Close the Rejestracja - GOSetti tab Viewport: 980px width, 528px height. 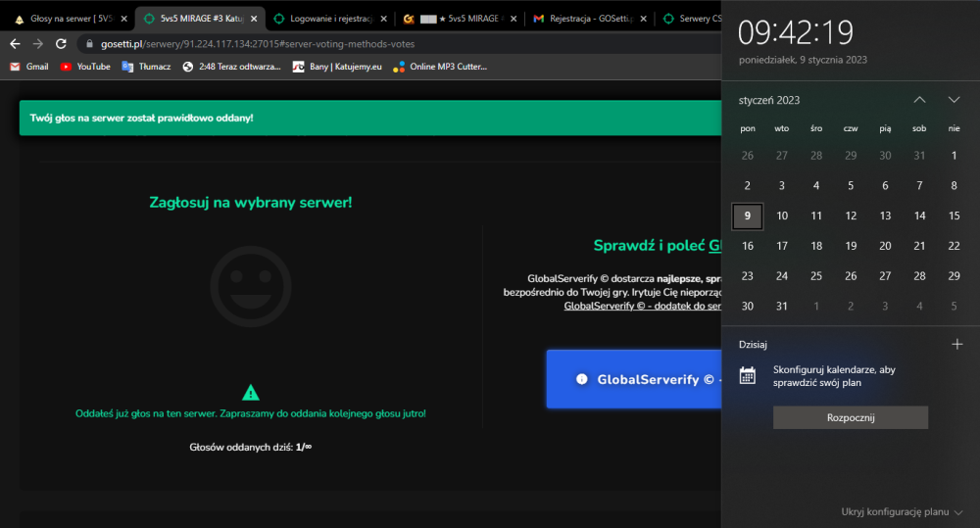pyautogui.click(x=643, y=19)
